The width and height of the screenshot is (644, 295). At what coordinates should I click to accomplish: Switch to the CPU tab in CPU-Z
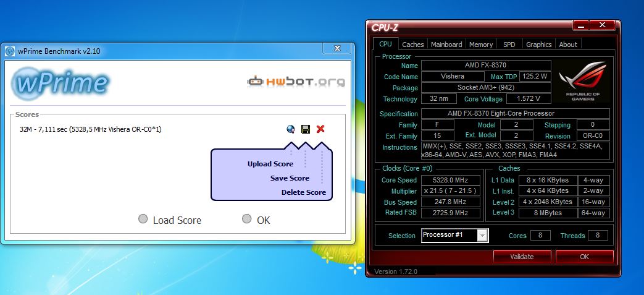click(385, 44)
